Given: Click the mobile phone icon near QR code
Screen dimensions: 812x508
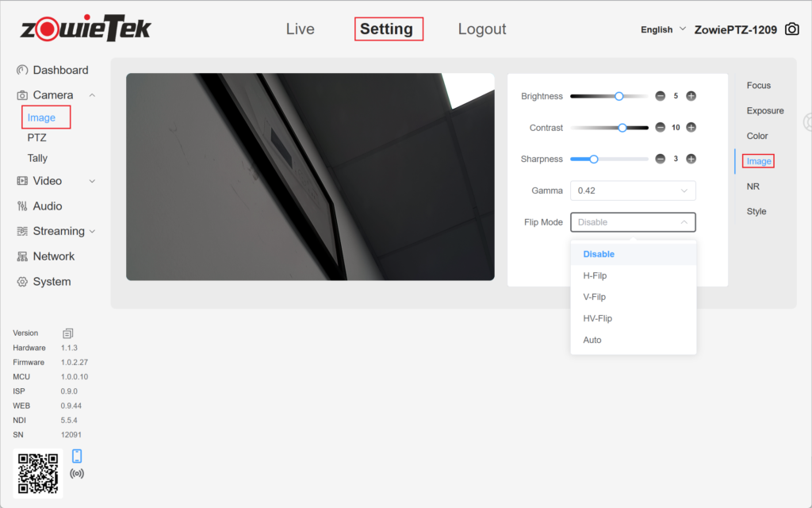Looking at the screenshot, I should coord(77,456).
